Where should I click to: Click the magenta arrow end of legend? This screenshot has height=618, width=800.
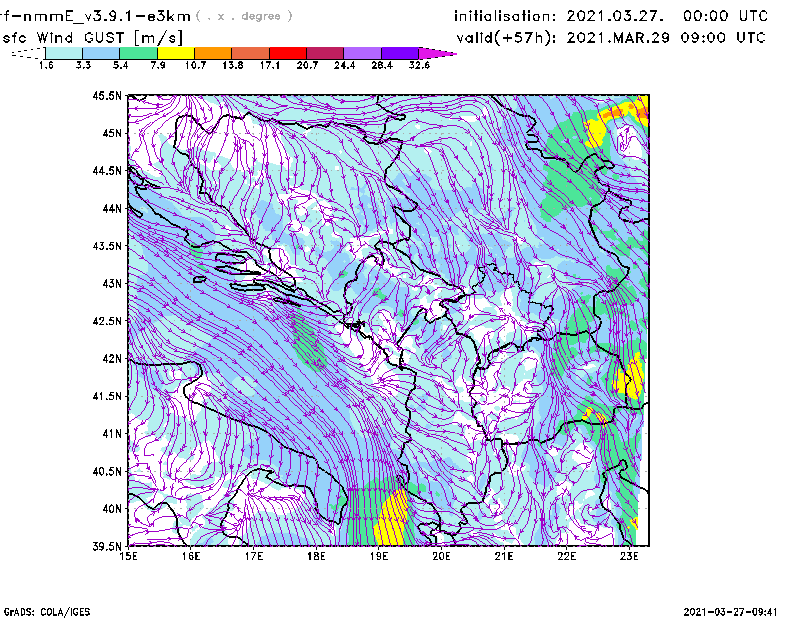[x=437, y=53]
